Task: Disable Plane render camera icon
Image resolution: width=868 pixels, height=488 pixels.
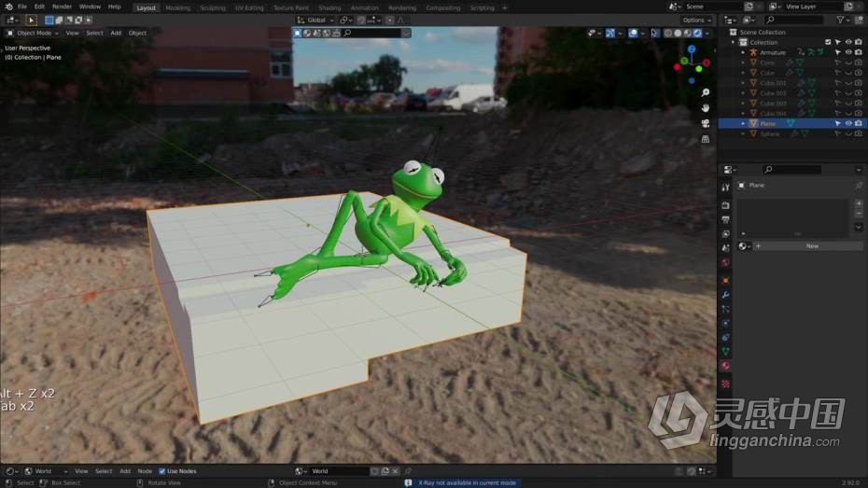Action: coord(858,123)
